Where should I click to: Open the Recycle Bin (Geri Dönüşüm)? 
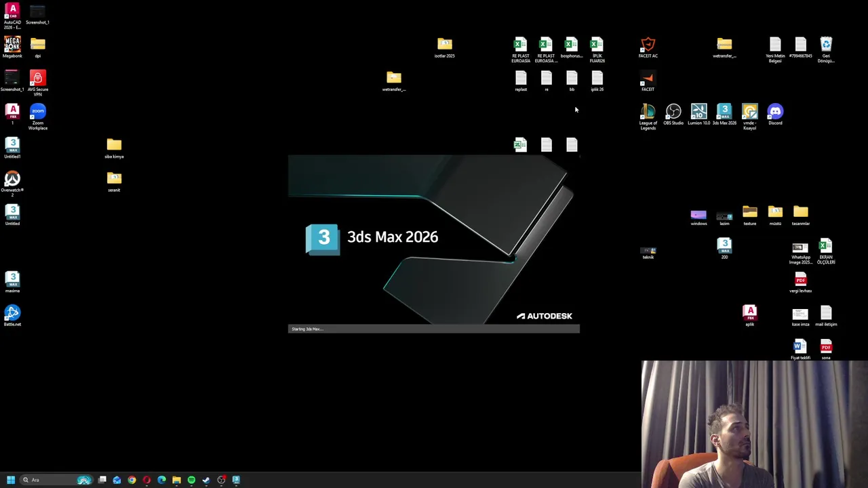pyautogui.click(x=826, y=50)
